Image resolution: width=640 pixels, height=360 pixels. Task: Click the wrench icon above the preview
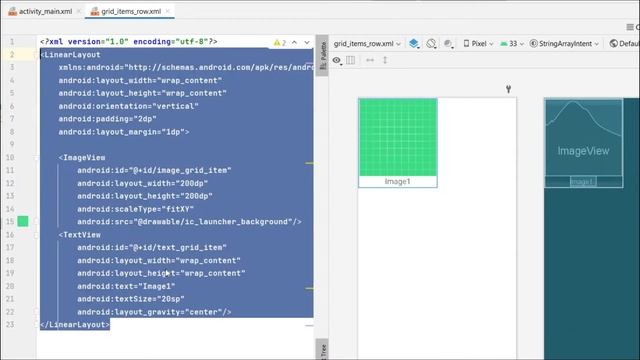pyautogui.click(x=509, y=89)
